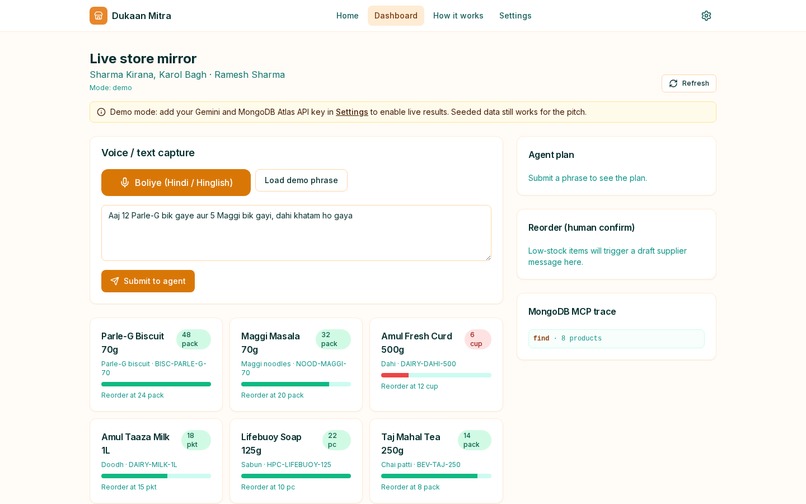Click the 32 pack badge

pyautogui.click(x=333, y=339)
